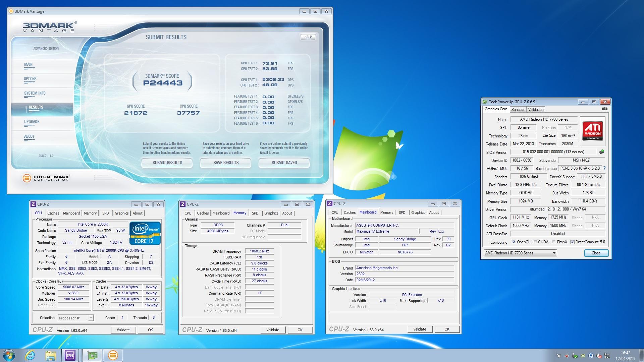Open Graphics tab in CPU-Z Mainboard window
Viewport: 644px width, 362px height.
coord(418,213)
